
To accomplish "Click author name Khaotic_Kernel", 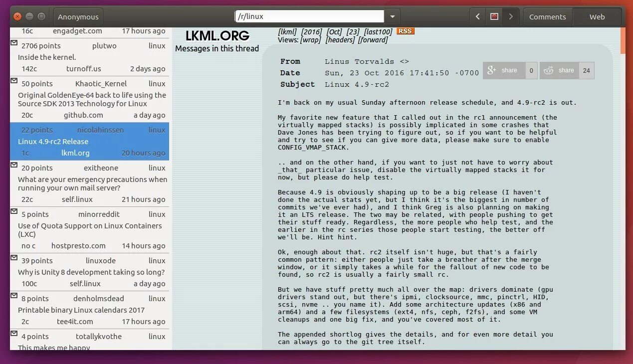I will (101, 84).
